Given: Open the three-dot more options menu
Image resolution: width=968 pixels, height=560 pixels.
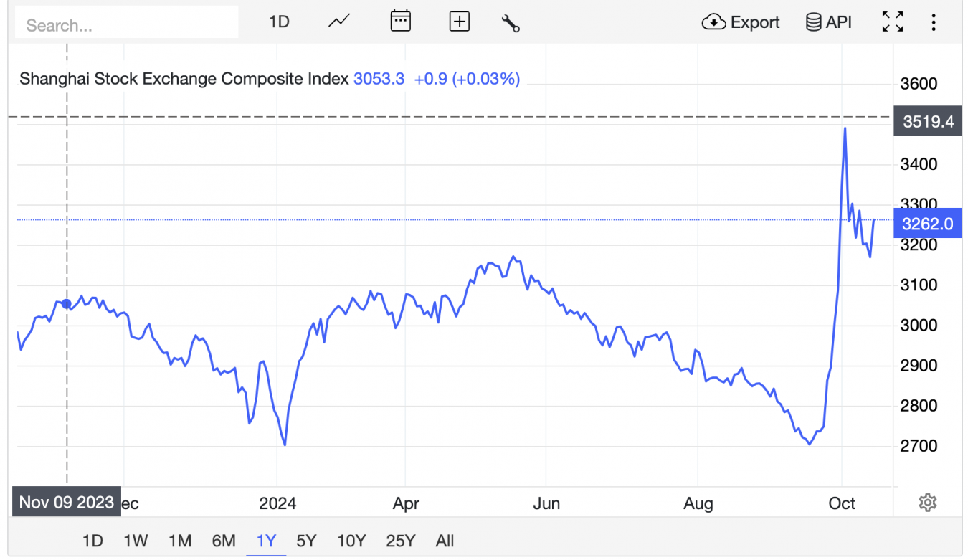Looking at the screenshot, I should (x=933, y=22).
